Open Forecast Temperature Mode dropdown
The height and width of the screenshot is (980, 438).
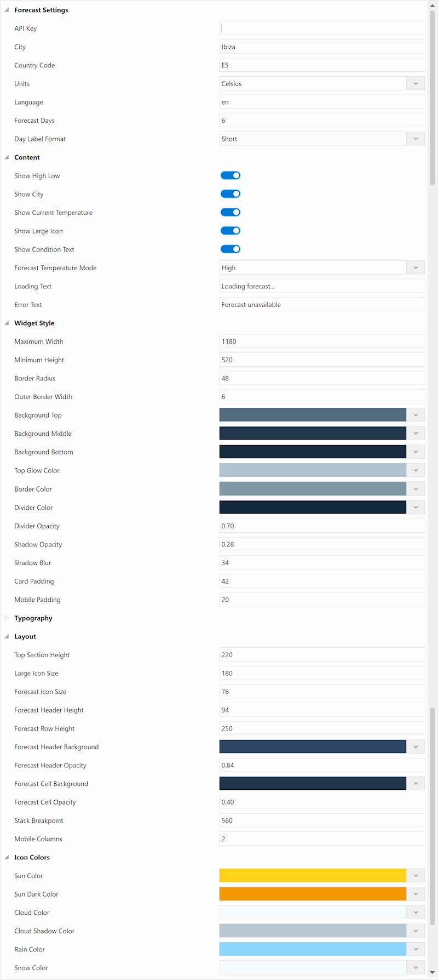click(x=416, y=268)
